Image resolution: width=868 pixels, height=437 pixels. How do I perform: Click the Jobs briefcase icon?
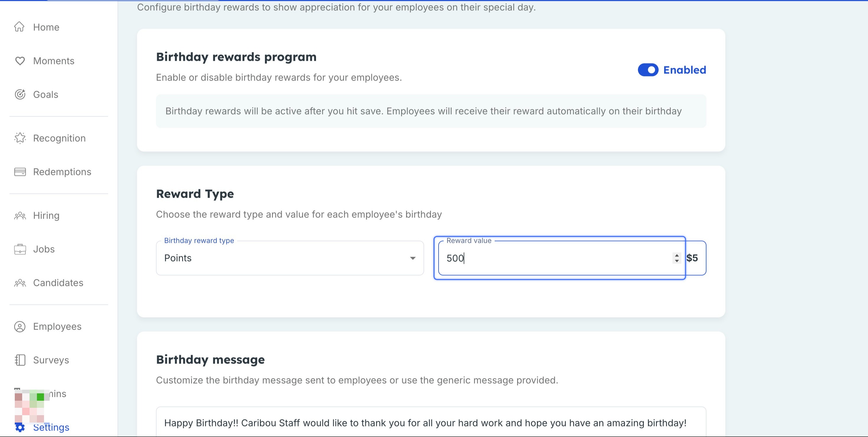click(20, 249)
